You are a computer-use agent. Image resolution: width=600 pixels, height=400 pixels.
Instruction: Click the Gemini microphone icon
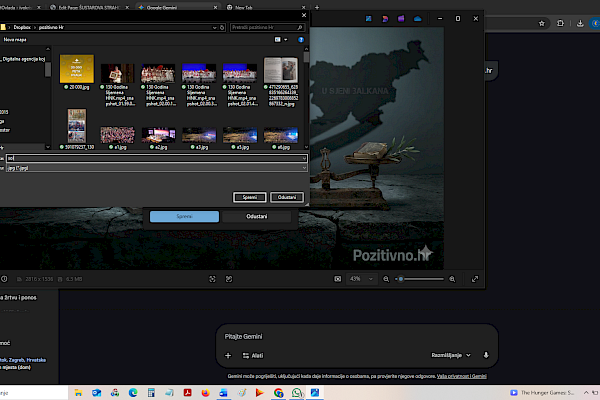pyautogui.click(x=486, y=355)
